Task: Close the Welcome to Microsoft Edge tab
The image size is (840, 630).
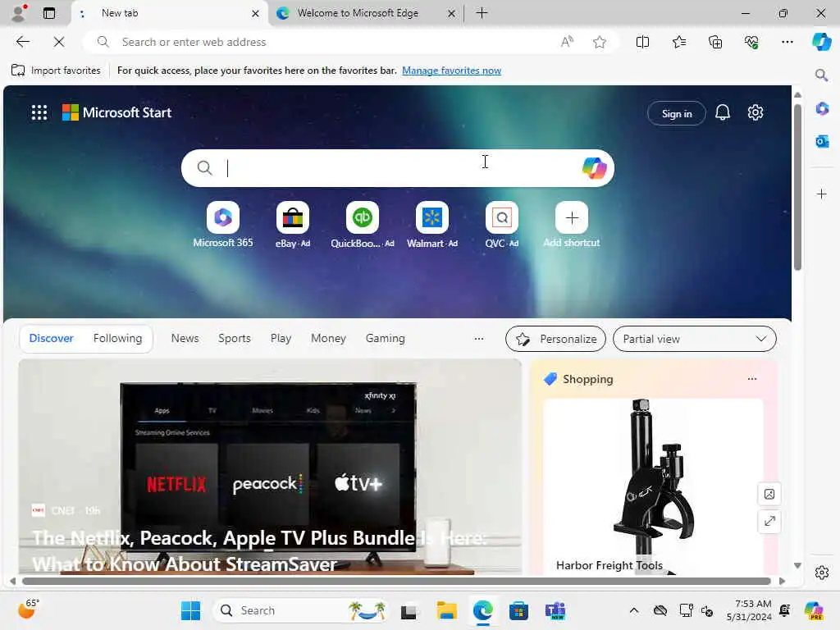Action: coord(452,13)
